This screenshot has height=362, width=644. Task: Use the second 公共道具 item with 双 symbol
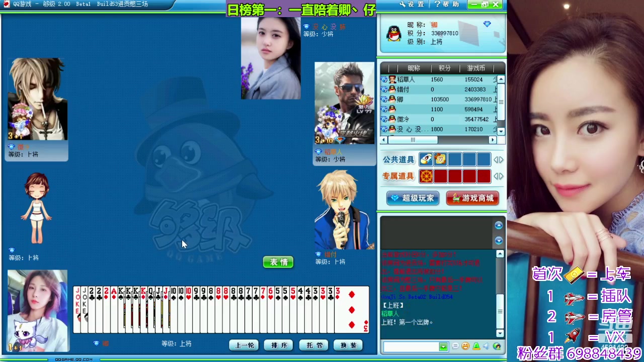[440, 160]
